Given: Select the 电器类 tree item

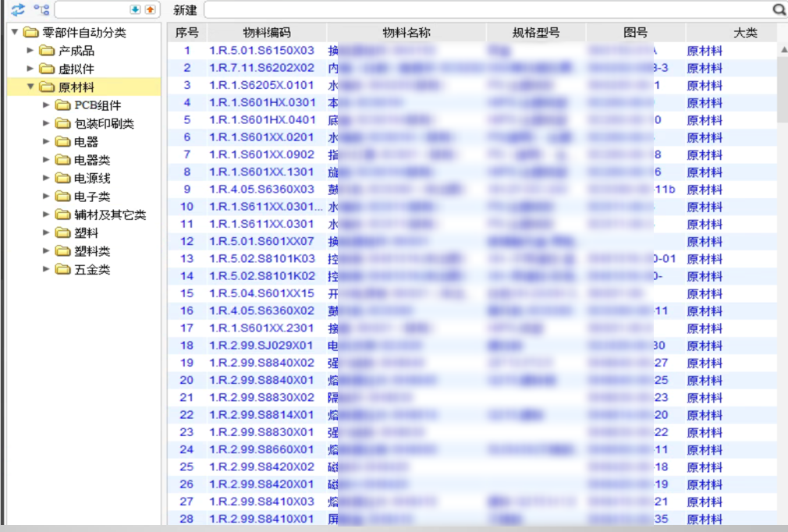Looking at the screenshot, I should click(x=92, y=160).
